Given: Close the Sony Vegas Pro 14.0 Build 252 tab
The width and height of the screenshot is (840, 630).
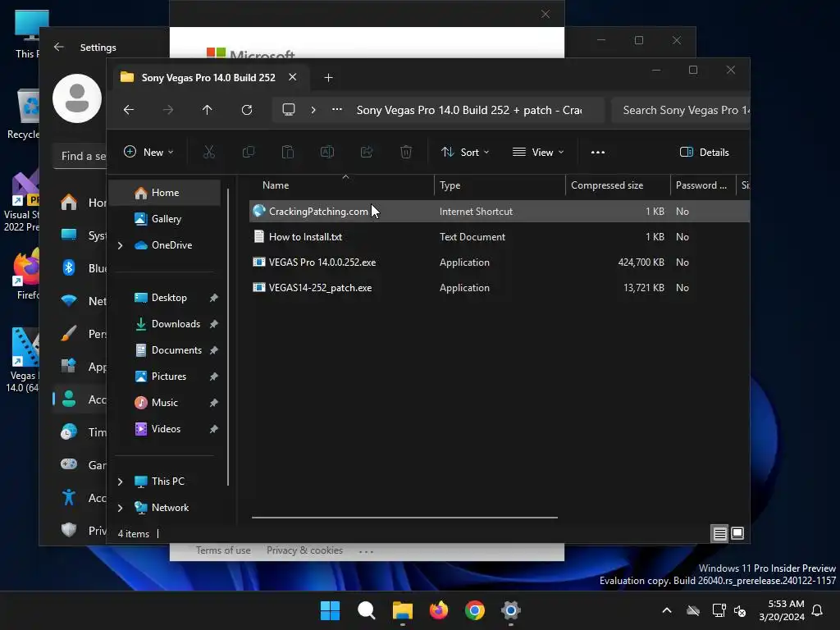Looking at the screenshot, I should coord(293,77).
